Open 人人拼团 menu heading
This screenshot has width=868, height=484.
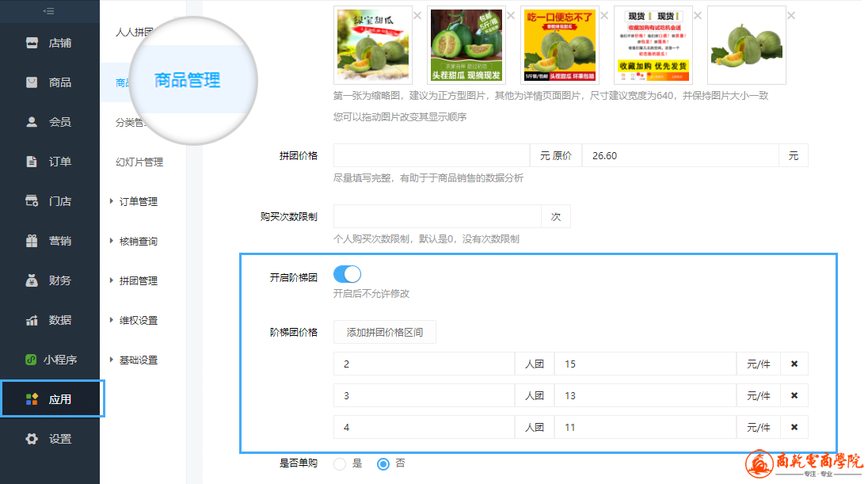tap(134, 32)
